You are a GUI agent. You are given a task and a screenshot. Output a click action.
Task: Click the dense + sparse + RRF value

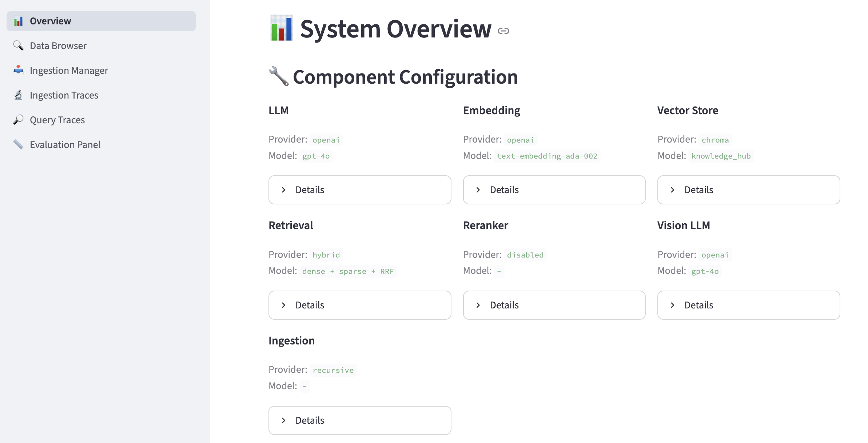point(348,271)
